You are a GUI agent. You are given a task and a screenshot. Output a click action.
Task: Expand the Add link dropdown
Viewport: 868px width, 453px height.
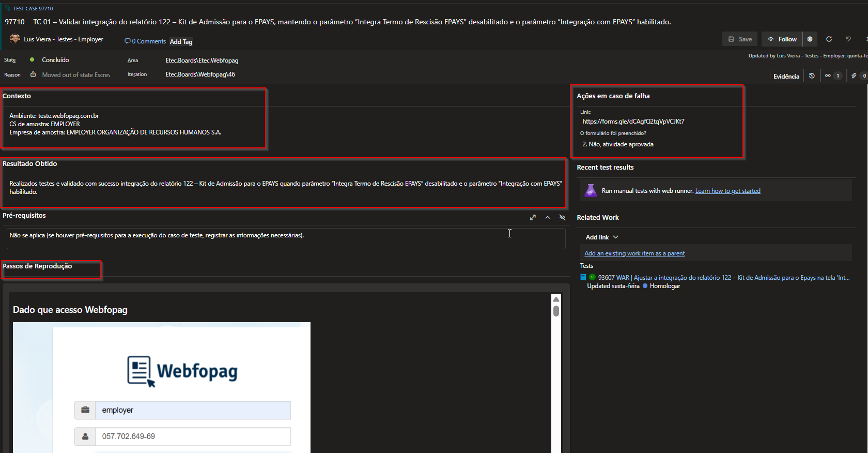pyautogui.click(x=602, y=237)
